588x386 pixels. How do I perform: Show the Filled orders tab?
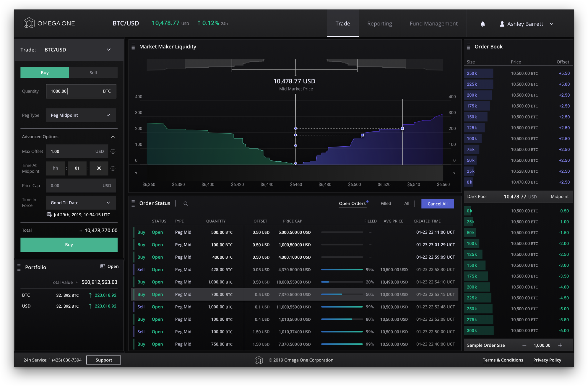[x=386, y=203]
